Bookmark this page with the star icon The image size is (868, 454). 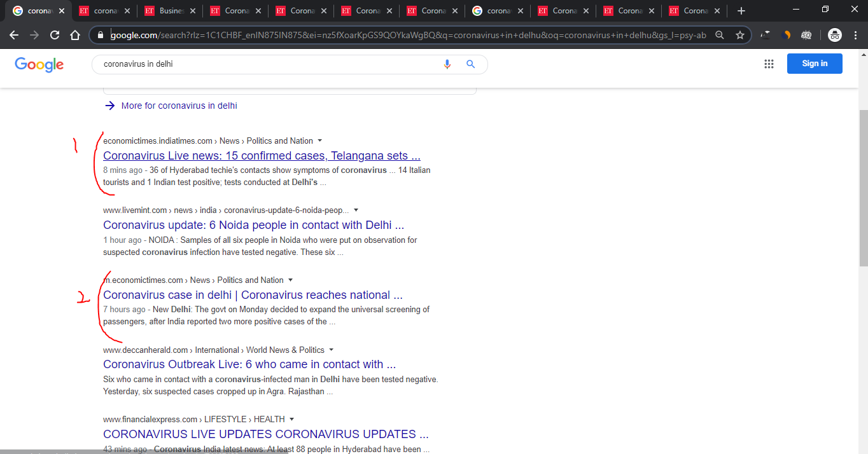[740, 36]
